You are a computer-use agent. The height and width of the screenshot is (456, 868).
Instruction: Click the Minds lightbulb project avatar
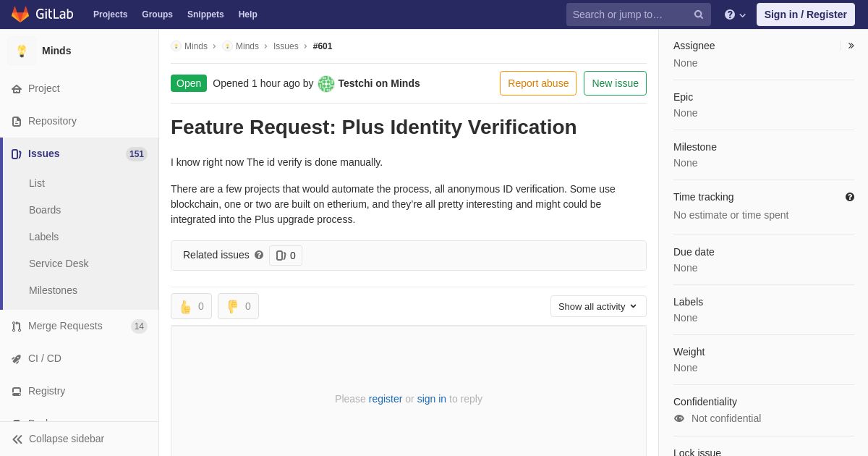tap(22, 51)
